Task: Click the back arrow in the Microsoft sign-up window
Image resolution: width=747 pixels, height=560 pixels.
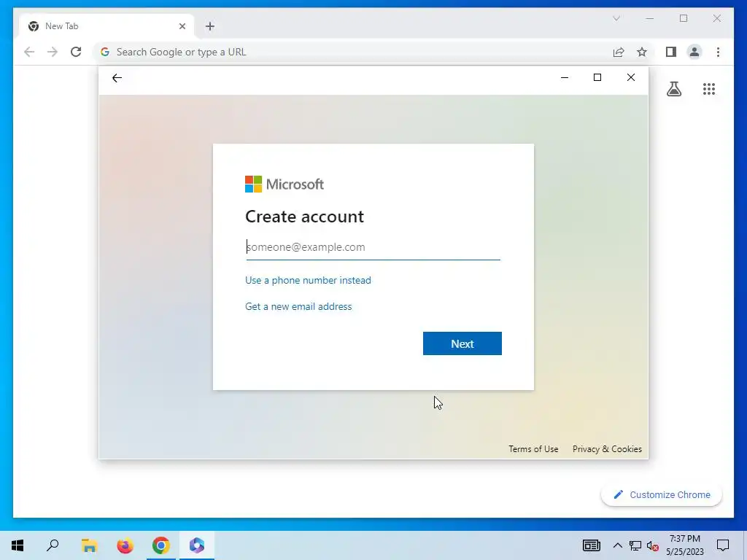Action: point(117,78)
